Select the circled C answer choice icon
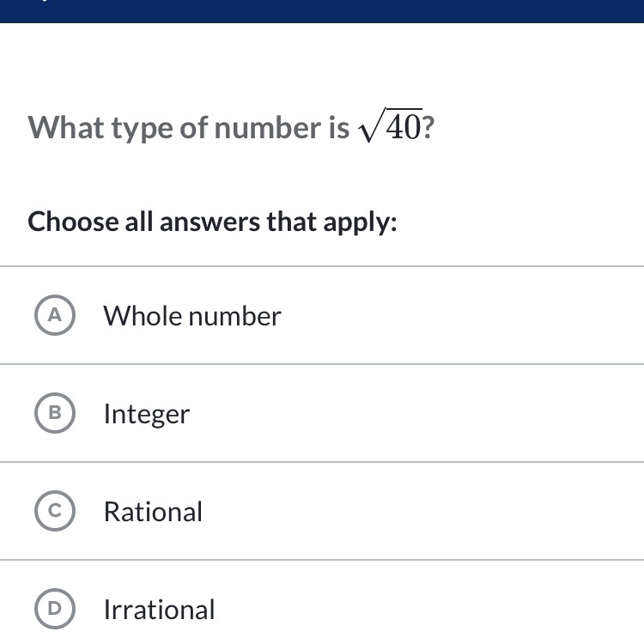The height and width of the screenshot is (644, 644). (x=55, y=511)
